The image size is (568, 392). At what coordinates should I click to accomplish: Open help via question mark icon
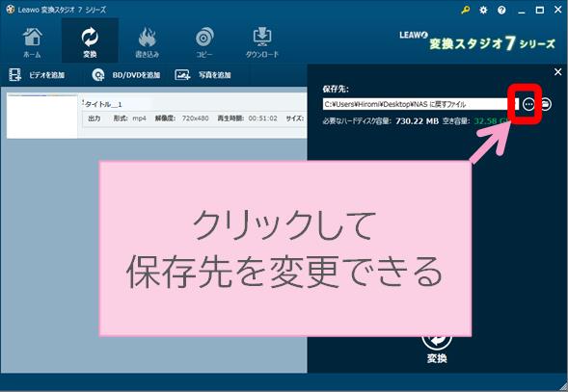pos(501,11)
